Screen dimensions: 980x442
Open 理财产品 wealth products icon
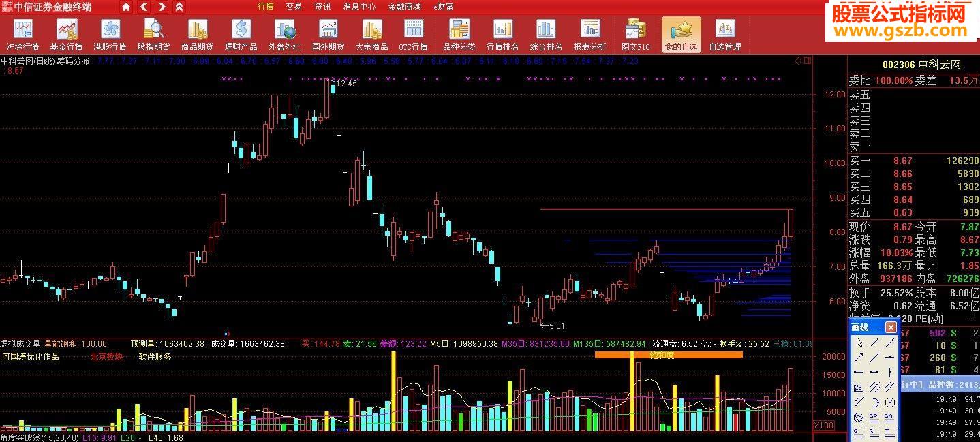point(241,34)
